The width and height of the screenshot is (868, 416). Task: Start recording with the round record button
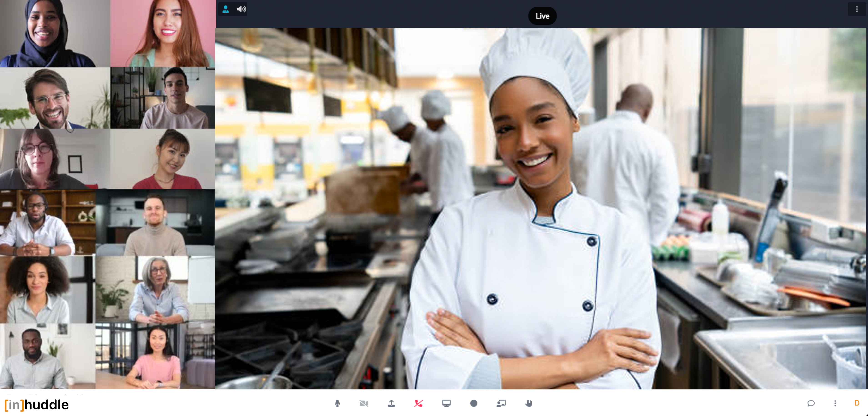coord(473,403)
